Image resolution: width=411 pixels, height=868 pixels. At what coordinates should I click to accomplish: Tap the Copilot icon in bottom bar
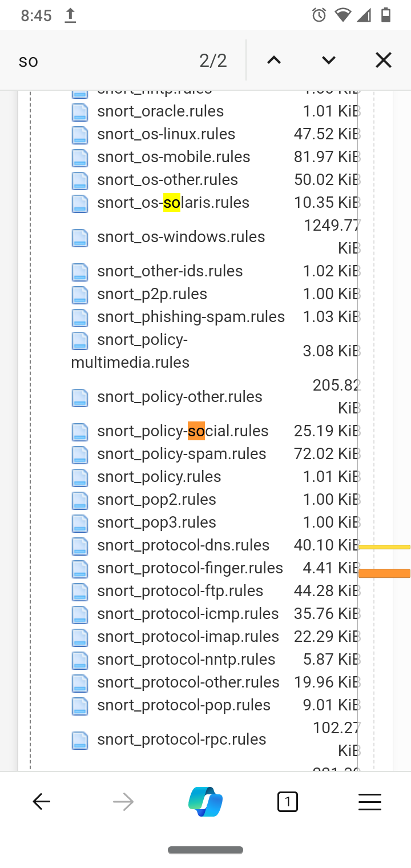pyautogui.click(x=205, y=802)
